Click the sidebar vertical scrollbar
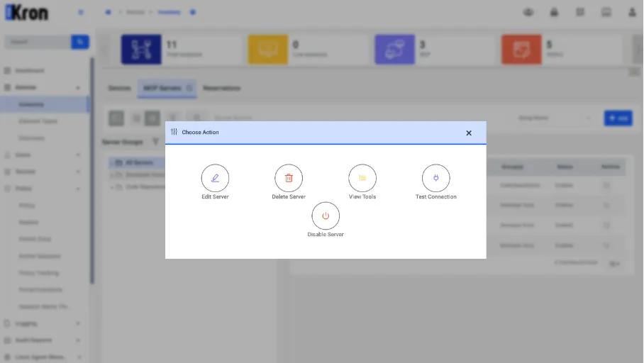 click(92, 170)
